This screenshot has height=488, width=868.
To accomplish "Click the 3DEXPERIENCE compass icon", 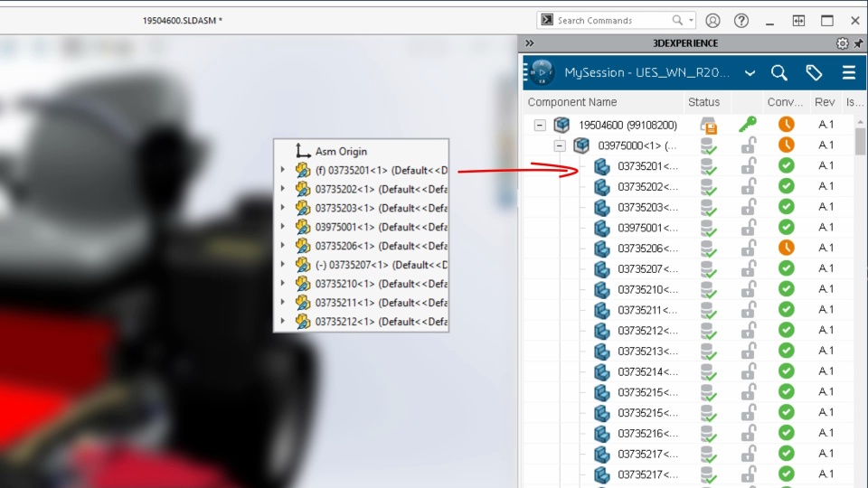I will click(x=542, y=72).
